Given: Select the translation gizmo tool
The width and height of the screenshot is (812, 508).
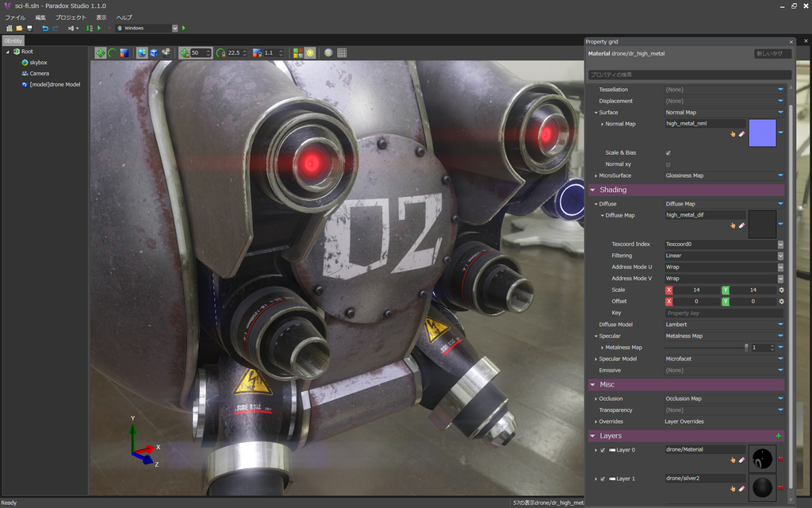Looking at the screenshot, I should point(101,53).
